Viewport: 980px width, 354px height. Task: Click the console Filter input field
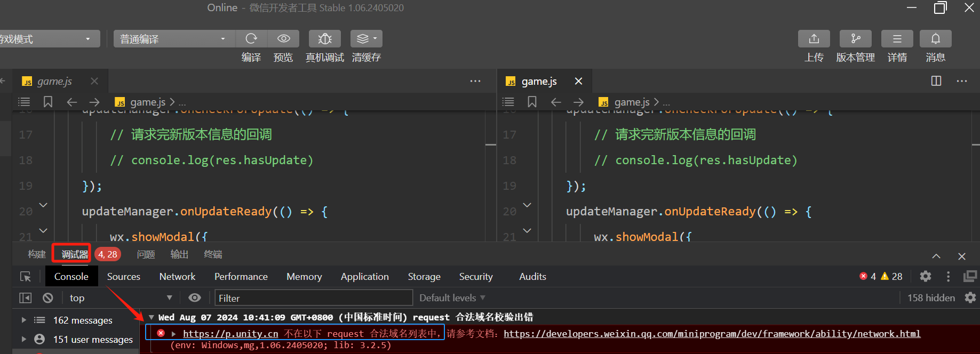(314, 298)
